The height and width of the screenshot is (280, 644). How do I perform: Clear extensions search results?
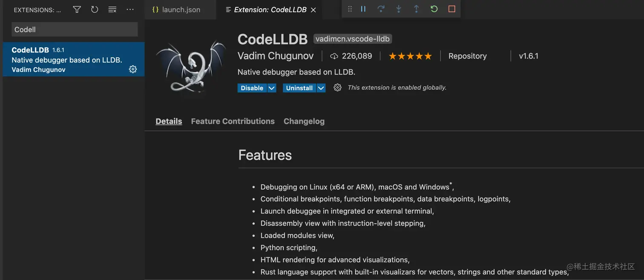[x=112, y=9]
